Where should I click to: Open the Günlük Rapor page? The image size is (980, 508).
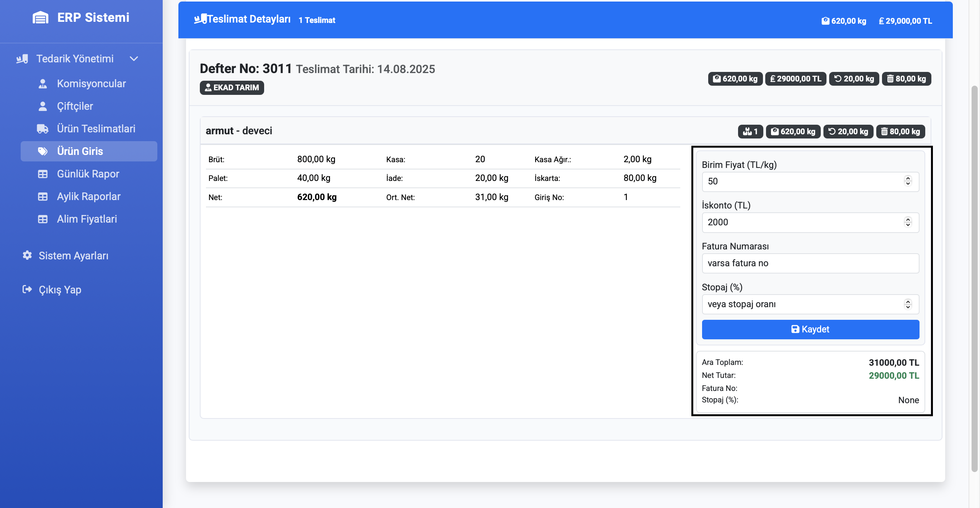click(x=88, y=174)
